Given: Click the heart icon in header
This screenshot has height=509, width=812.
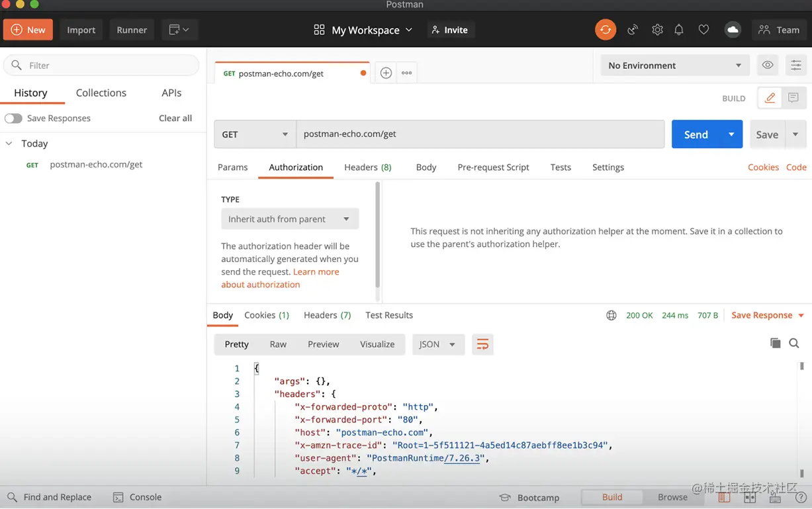Looking at the screenshot, I should (703, 30).
